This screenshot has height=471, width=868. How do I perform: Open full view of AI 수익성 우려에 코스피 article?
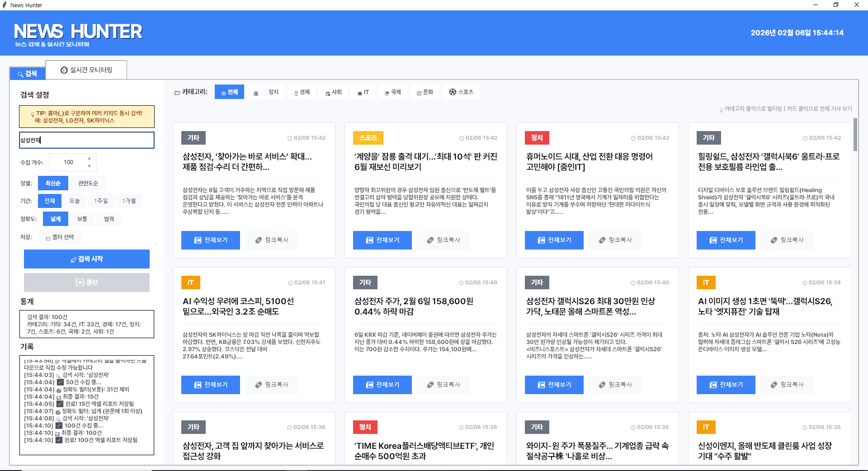coord(211,385)
